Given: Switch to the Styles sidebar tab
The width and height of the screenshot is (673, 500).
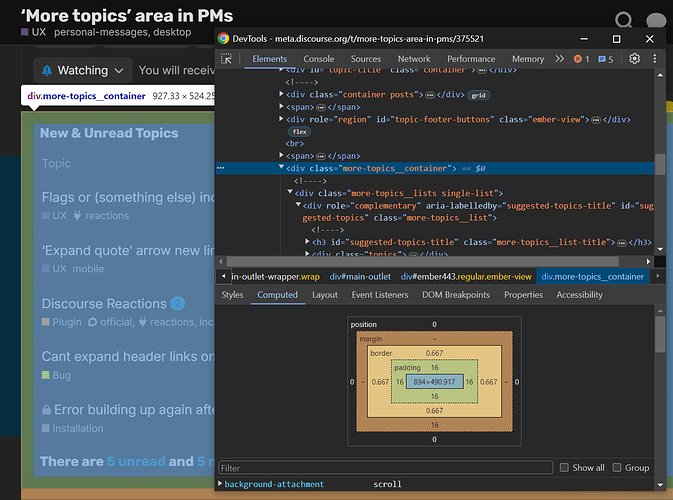Looking at the screenshot, I should (232, 295).
